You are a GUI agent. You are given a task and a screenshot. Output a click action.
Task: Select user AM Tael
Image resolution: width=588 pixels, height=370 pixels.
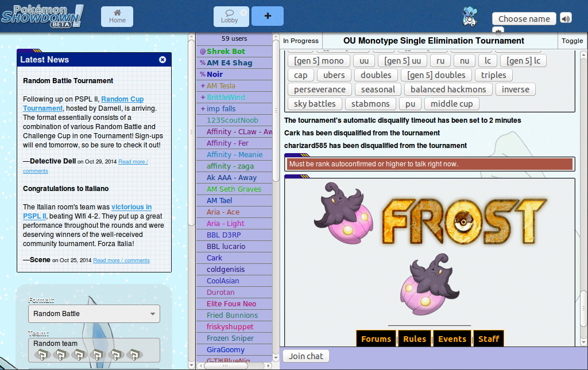point(234,201)
